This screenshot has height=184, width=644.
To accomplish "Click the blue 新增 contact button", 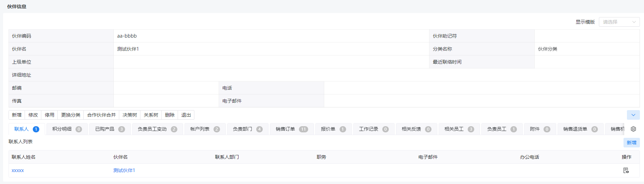I will point(631,143).
